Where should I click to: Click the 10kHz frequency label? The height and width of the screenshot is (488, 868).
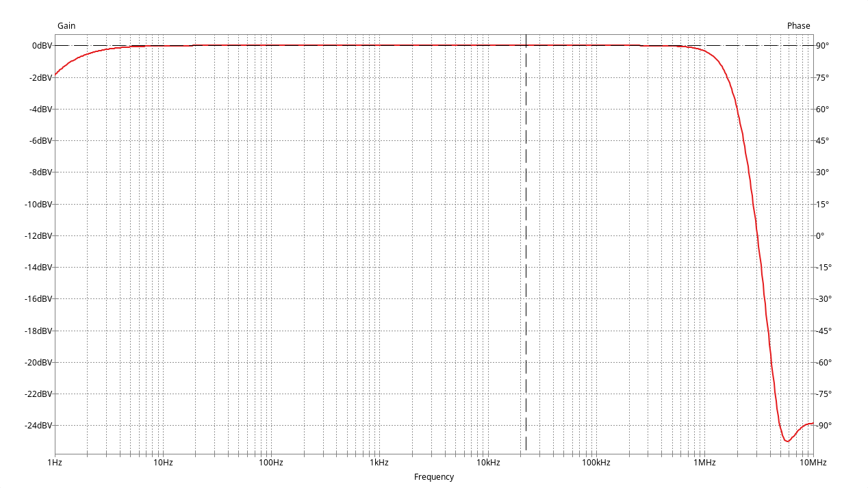[x=487, y=463]
